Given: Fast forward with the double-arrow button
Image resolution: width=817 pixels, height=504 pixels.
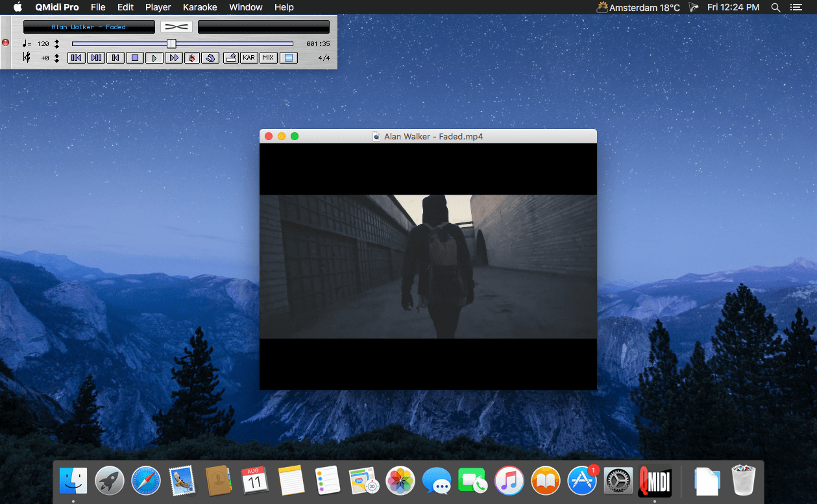Looking at the screenshot, I should pyautogui.click(x=173, y=58).
